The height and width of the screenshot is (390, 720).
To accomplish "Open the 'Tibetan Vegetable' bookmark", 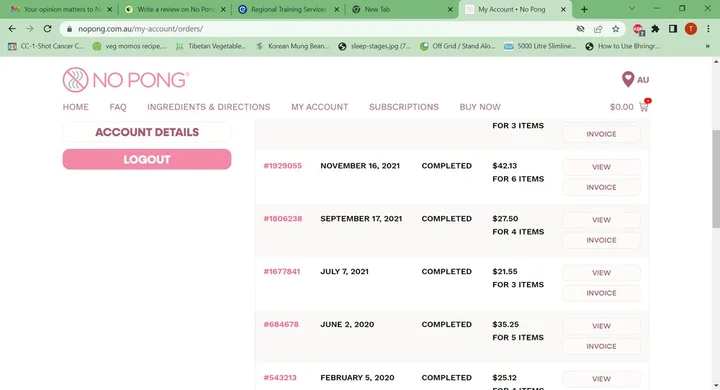I will click(x=211, y=46).
